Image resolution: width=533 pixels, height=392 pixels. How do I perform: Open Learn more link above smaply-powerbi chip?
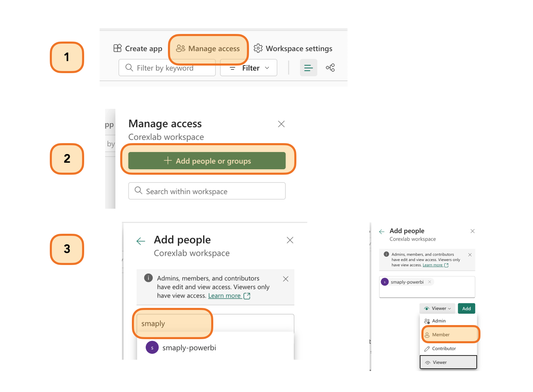coord(435,265)
